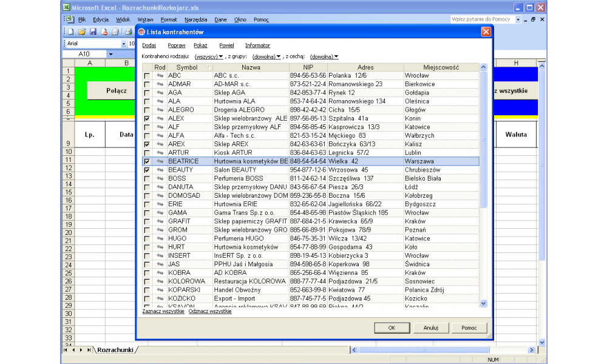Viewport: 607px width, 364px height.
Task: Click the Zaznacz wszystkie link
Action: coord(163,311)
